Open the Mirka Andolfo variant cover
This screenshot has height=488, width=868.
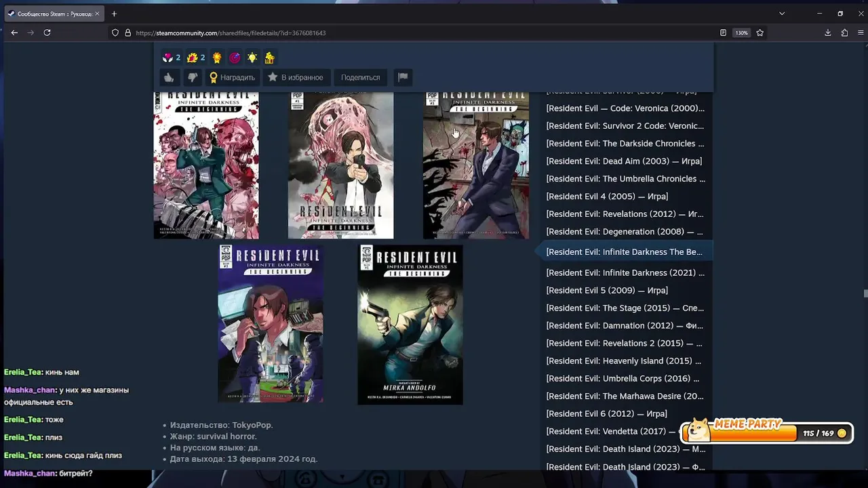coord(410,325)
